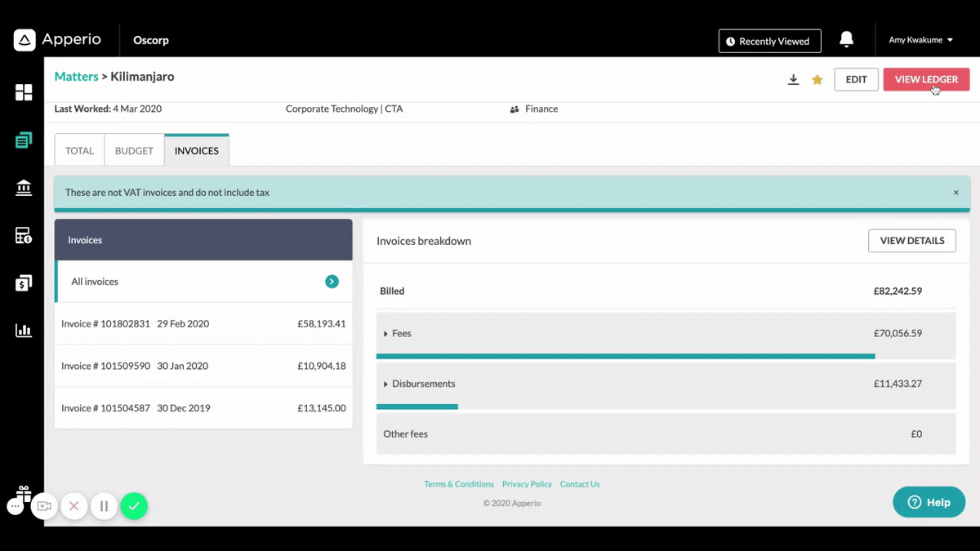Open the dashboard grid icon in sidebar
Viewport: 980px width, 551px height.
(24, 92)
